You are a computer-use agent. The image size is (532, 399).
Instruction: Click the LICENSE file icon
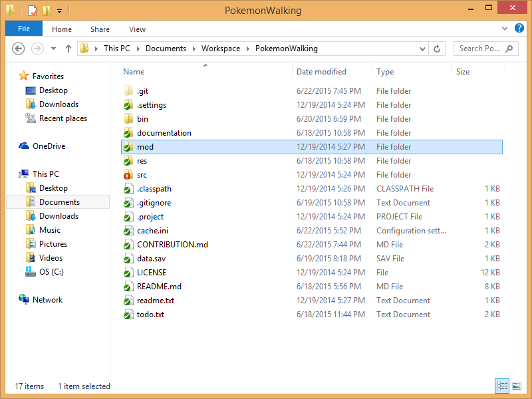tap(128, 273)
